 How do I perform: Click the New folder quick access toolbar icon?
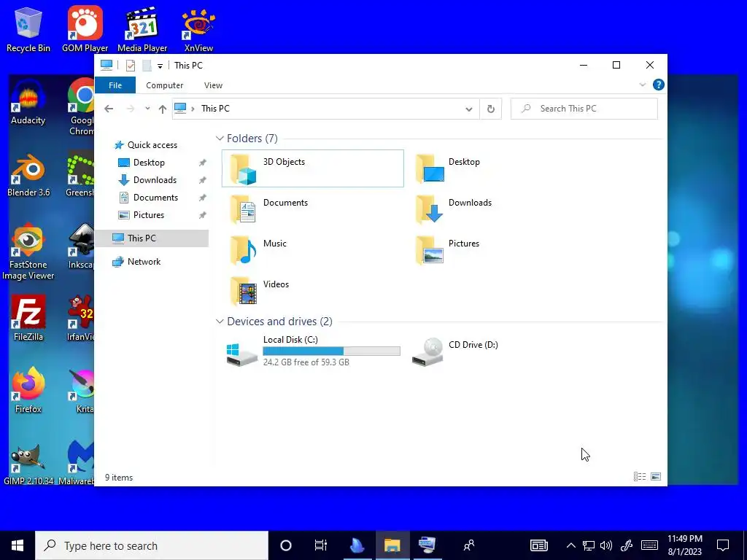pos(147,65)
